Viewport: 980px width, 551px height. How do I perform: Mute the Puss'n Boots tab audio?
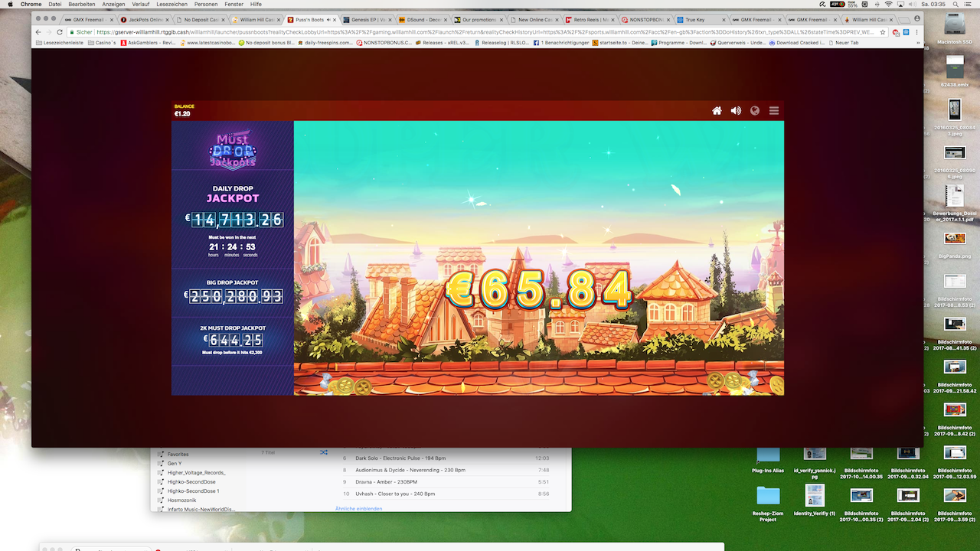[328, 19]
